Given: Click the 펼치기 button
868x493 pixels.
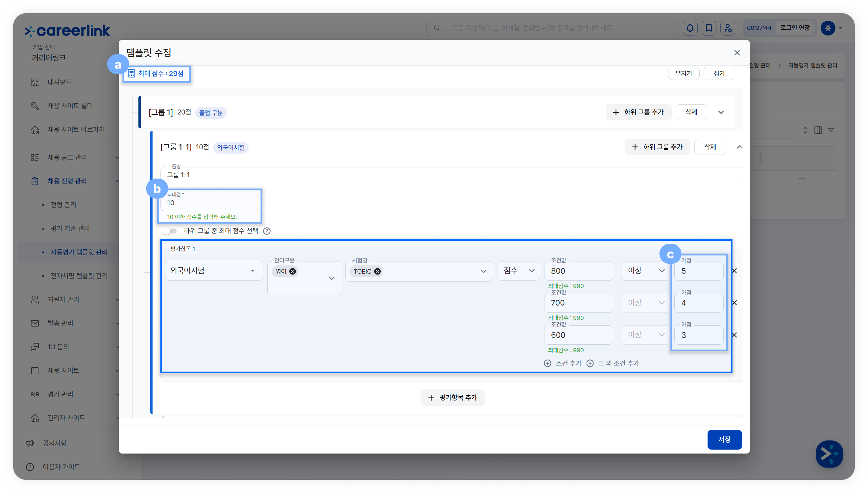Looking at the screenshot, I should pyautogui.click(x=683, y=73).
